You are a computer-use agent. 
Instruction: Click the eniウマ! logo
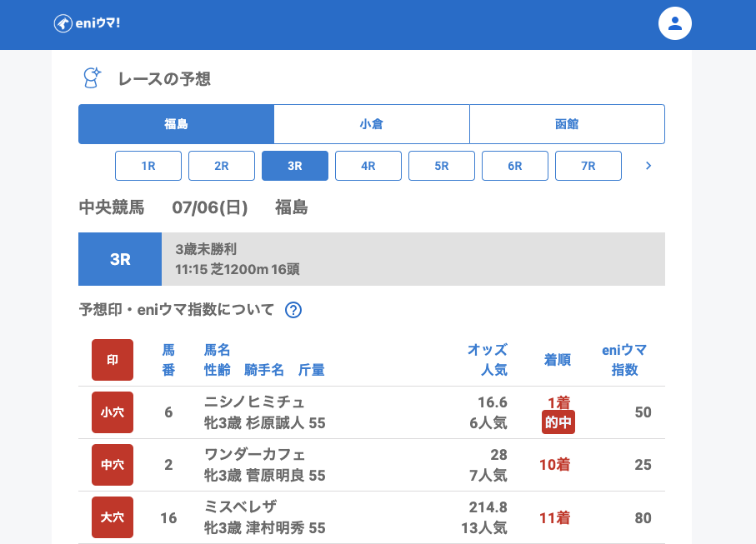point(88,23)
